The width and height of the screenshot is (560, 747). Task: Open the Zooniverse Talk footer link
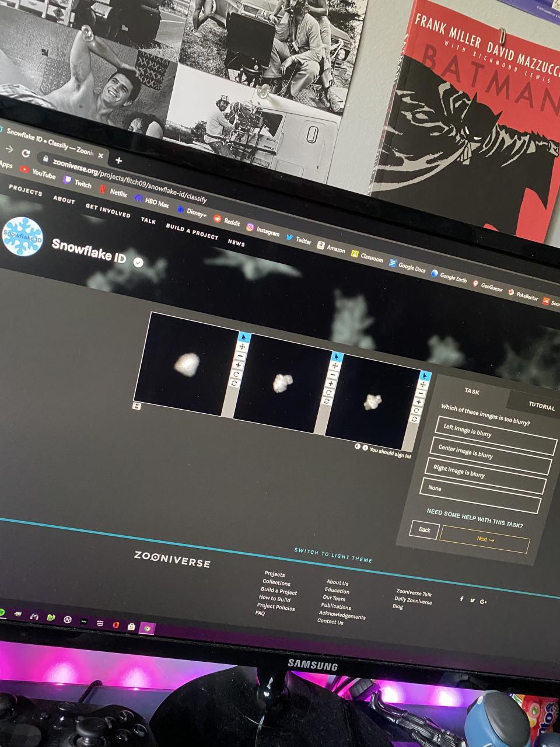[414, 593]
